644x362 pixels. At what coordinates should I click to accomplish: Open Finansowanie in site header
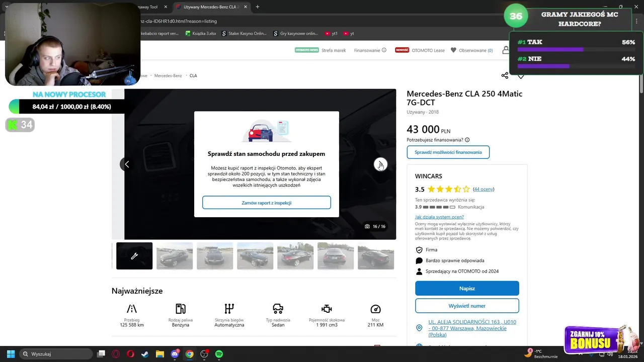coord(367,50)
